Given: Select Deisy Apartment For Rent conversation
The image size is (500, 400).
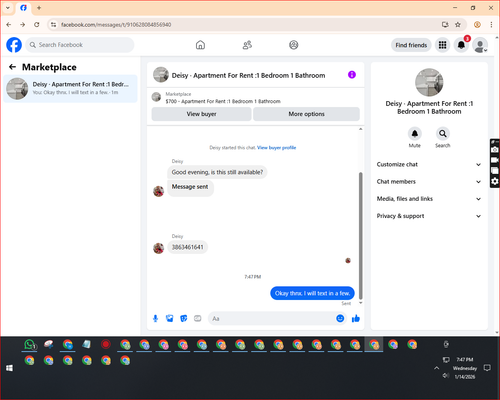Looking at the screenshot, I should click(x=70, y=88).
